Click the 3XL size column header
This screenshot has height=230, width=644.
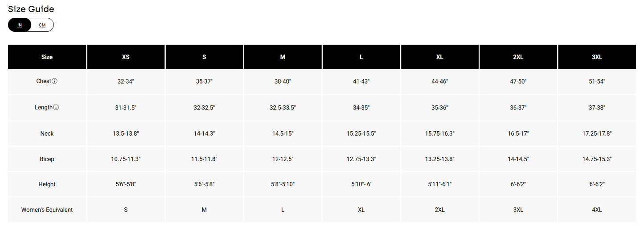[597, 57]
